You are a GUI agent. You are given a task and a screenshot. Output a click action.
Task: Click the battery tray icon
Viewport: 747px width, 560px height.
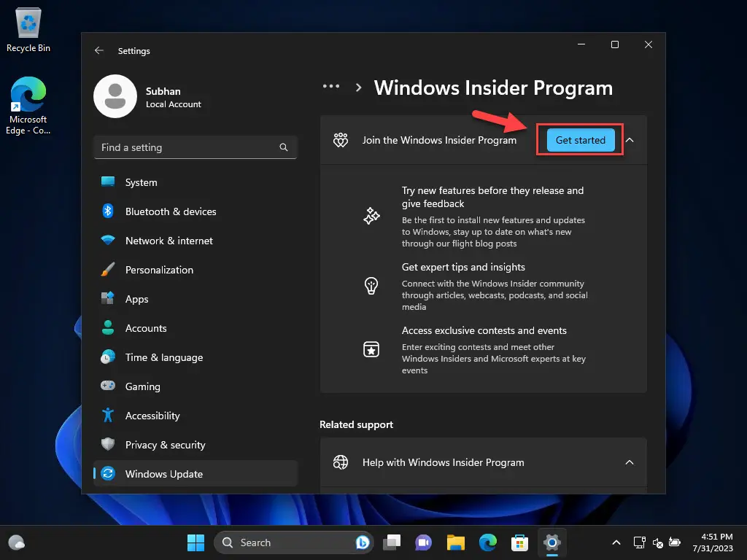tap(675, 542)
